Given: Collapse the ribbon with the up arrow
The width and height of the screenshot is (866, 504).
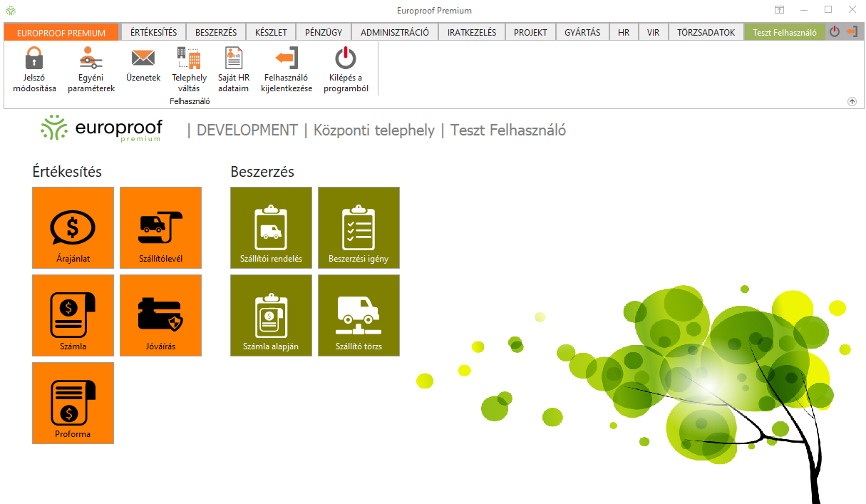Looking at the screenshot, I should pyautogui.click(x=852, y=102).
